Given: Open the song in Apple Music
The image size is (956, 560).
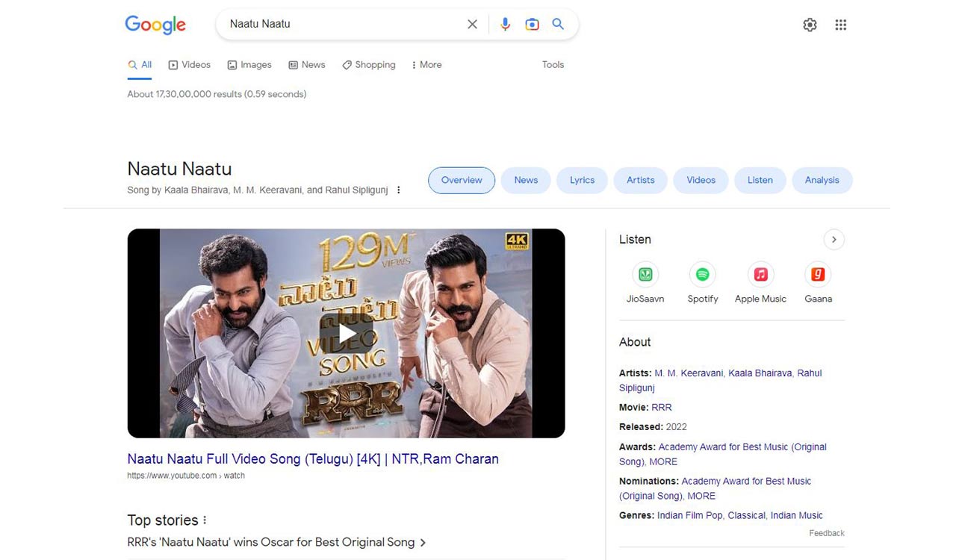Looking at the screenshot, I should [760, 274].
